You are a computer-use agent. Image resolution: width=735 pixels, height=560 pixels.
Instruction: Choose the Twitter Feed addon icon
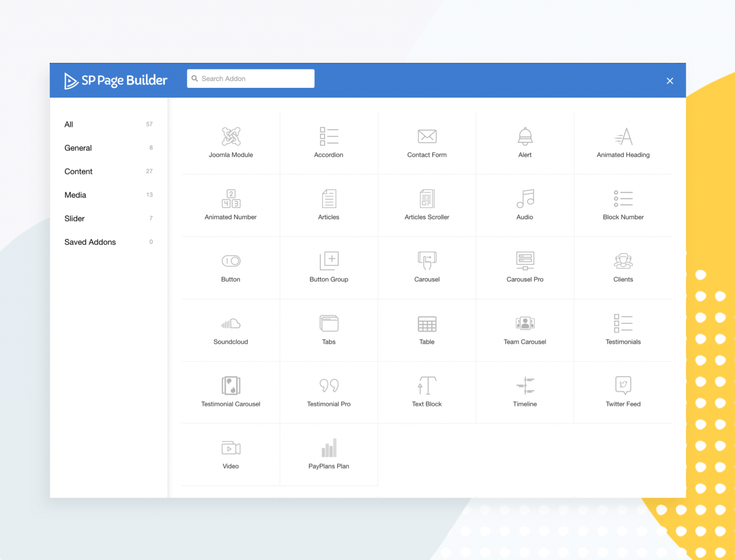pos(623,385)
